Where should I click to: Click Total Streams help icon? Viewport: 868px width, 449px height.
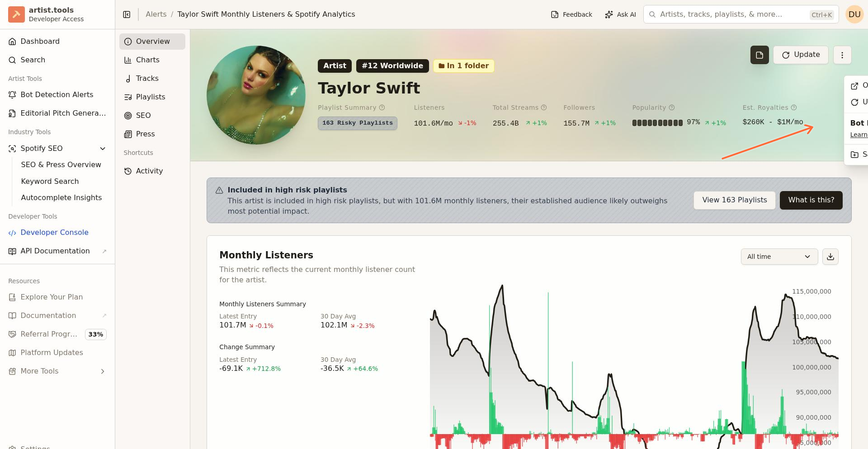click(x=544, y=108)
